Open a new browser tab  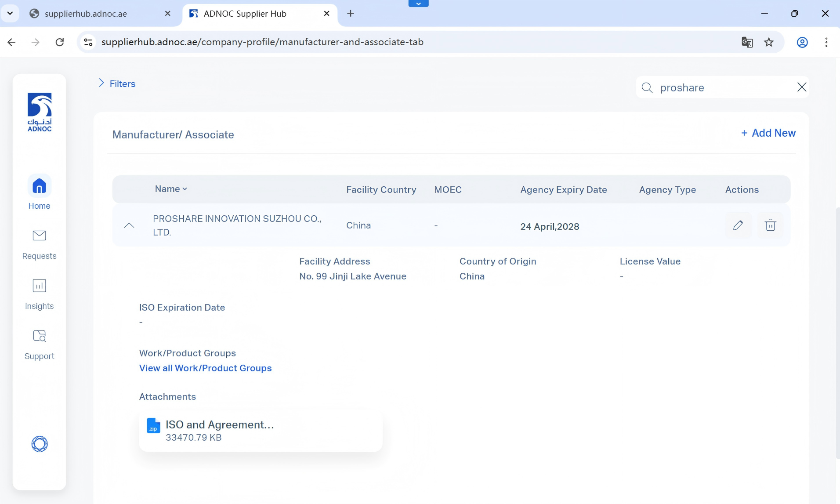point(350,14)
